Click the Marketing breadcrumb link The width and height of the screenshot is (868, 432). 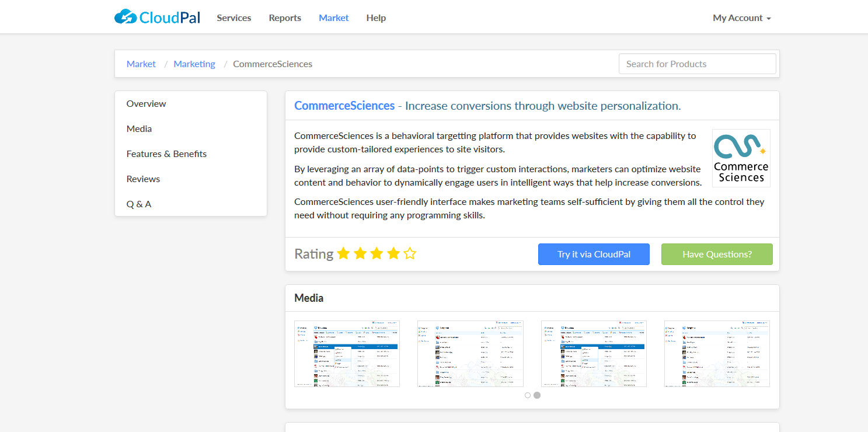coord(194,64)
